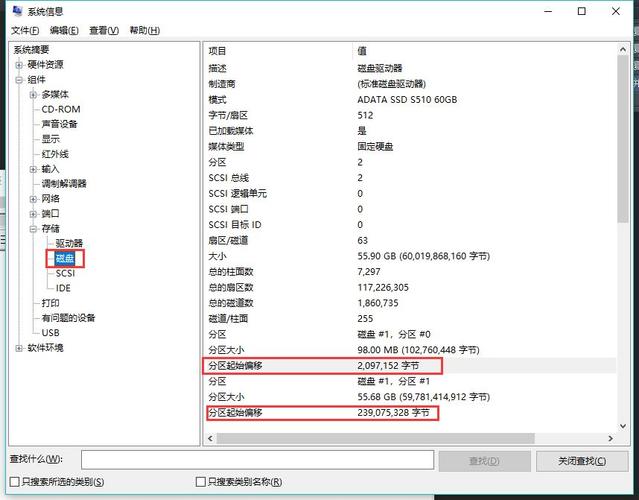
Task: Select 多媒体 label in the tree
Action: coord(55,95)
